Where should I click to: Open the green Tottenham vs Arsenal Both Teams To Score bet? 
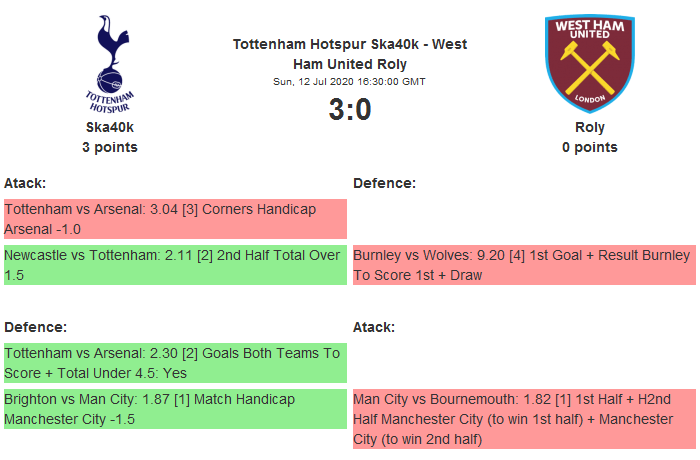[x=175, y=363]
